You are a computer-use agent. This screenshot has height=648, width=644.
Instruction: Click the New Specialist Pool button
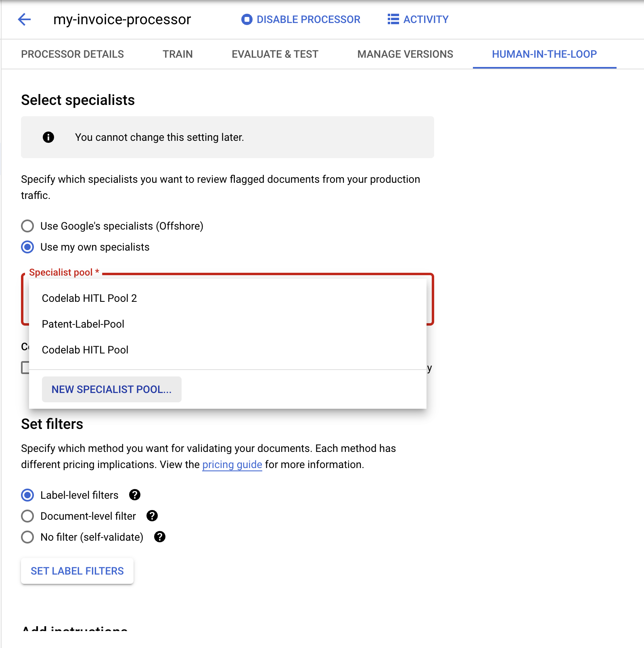click(112, 389)
